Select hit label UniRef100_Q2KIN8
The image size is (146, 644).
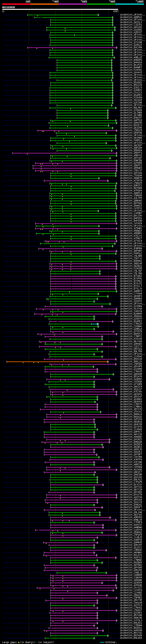pos(131,103)
